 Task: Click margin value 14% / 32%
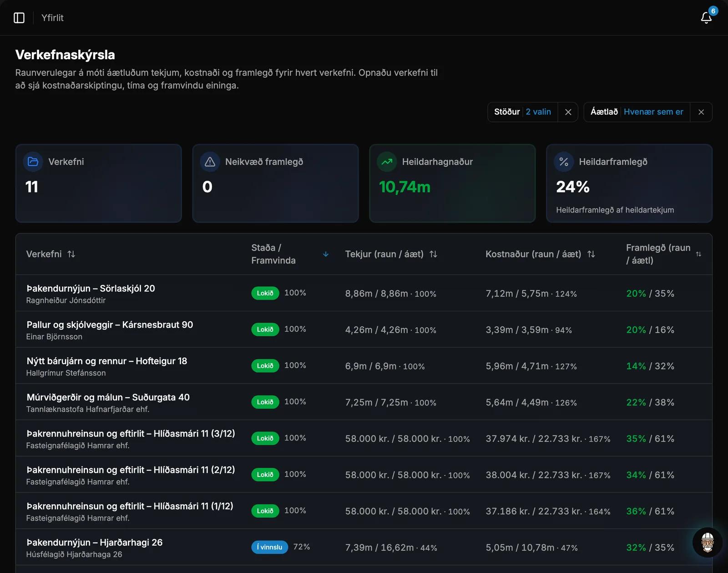(x=650, y=366)
